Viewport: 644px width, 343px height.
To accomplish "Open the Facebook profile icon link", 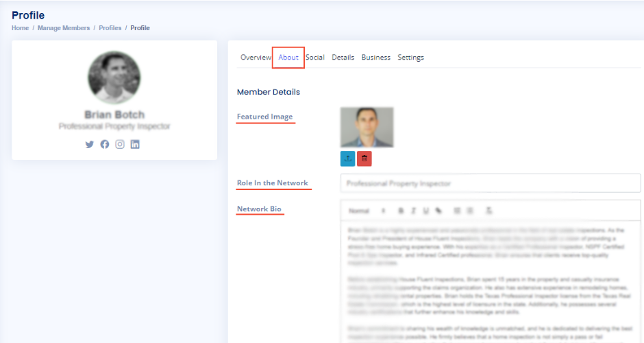I will 105,145.
